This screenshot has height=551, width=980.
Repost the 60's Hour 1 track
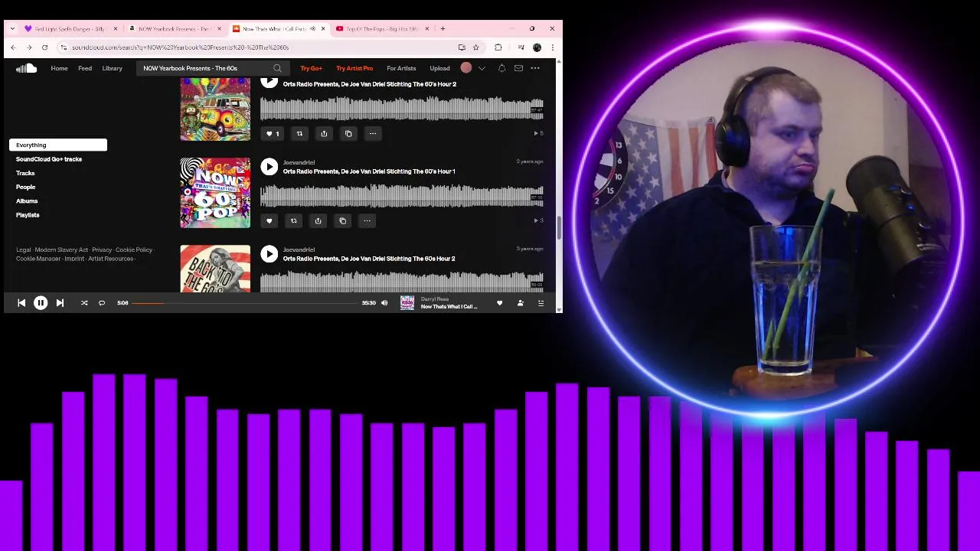pyautogui.click(x=293, y=220)
